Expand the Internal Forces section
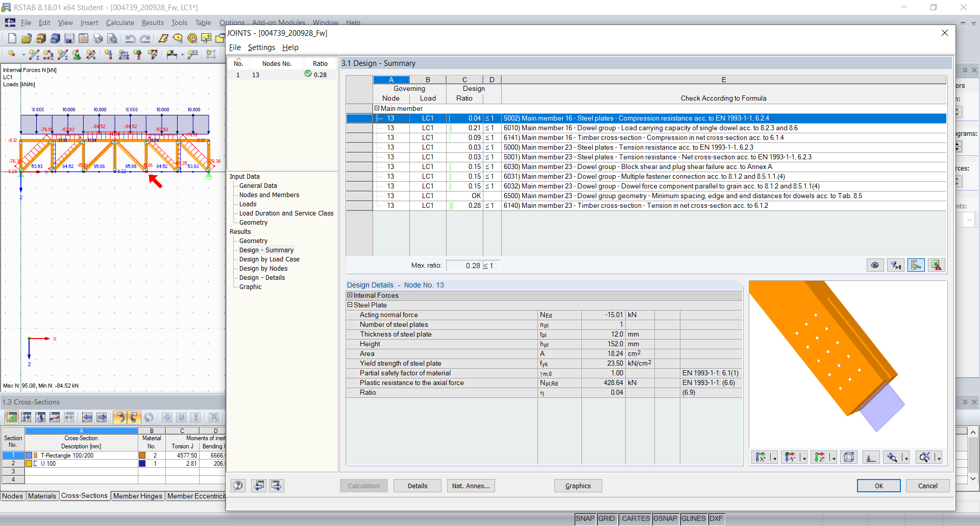Viewport: 980px width, 526px height. 350,295
